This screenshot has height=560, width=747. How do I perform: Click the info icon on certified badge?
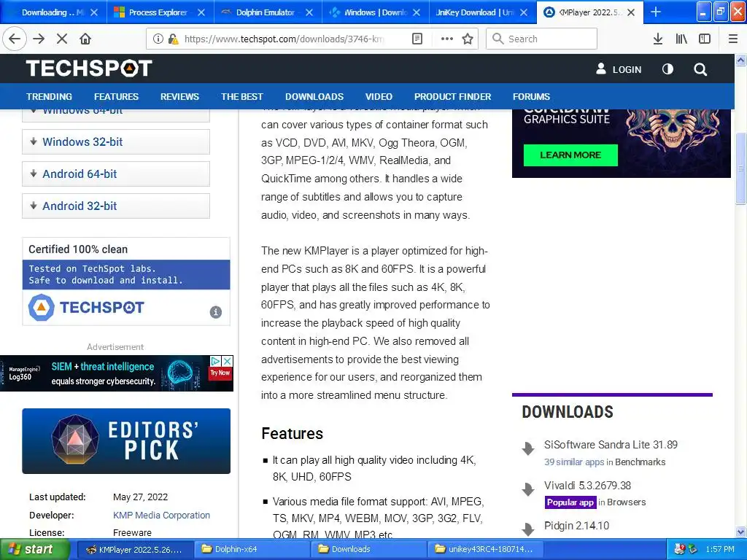[216, 312]
